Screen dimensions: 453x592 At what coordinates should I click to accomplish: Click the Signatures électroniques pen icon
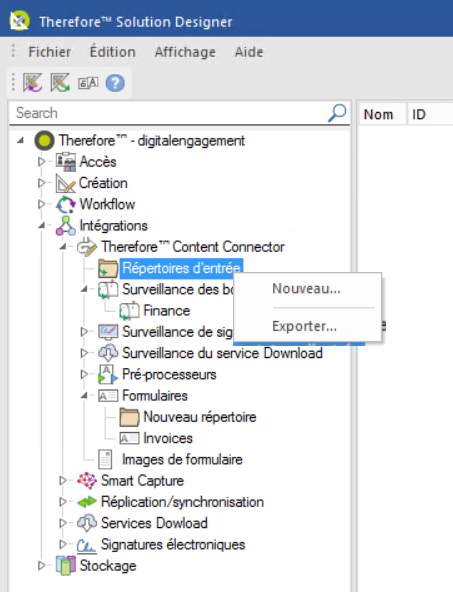point(87,545)
